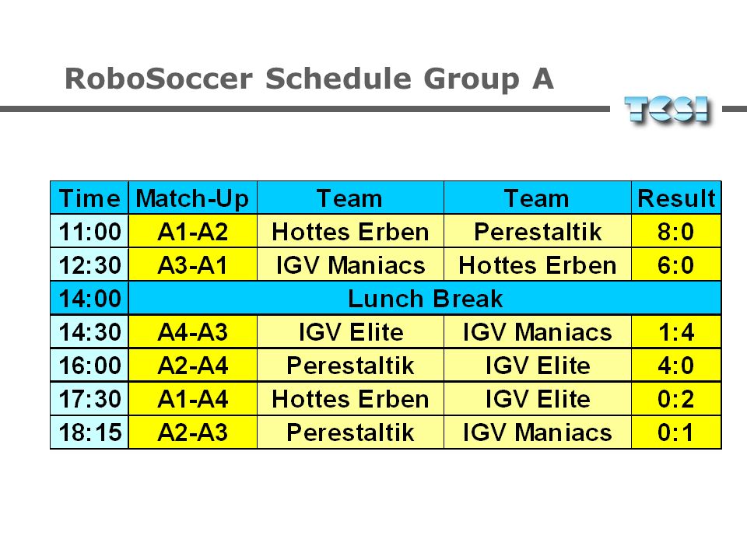Screen dimensions: 747x560
Task: Select the 14:00 time cell
Action: [89, 298]
